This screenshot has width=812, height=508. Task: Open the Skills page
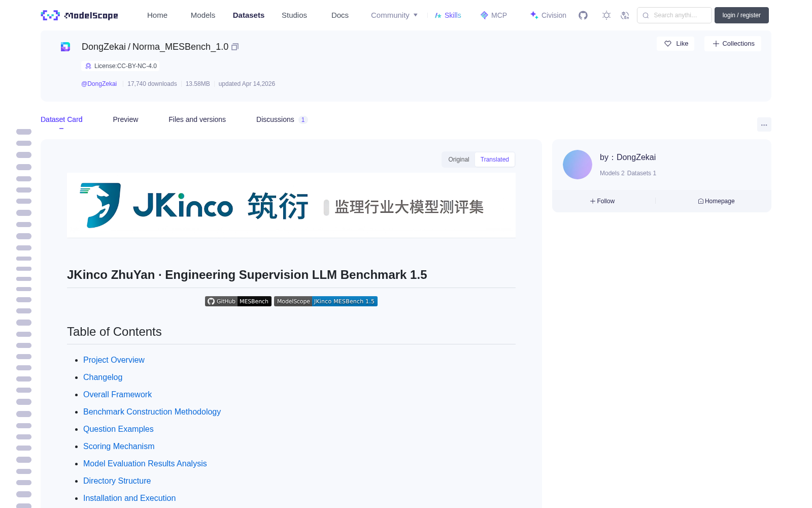point(448,15)
